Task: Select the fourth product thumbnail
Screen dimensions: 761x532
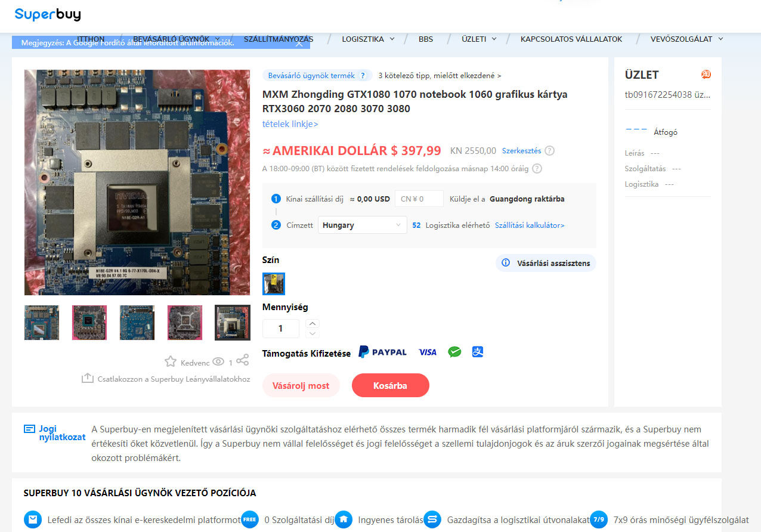Action: (x=185, y=323)
